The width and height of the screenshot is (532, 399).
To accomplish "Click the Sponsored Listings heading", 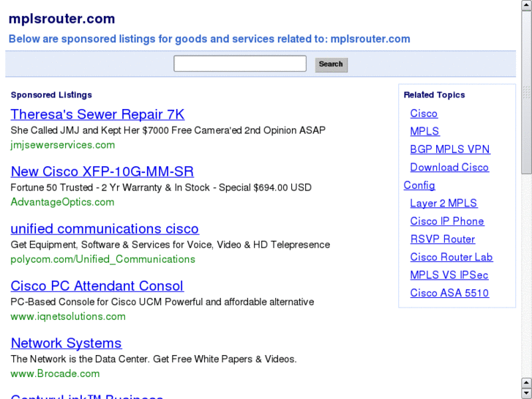I will (x=51, y=95).
